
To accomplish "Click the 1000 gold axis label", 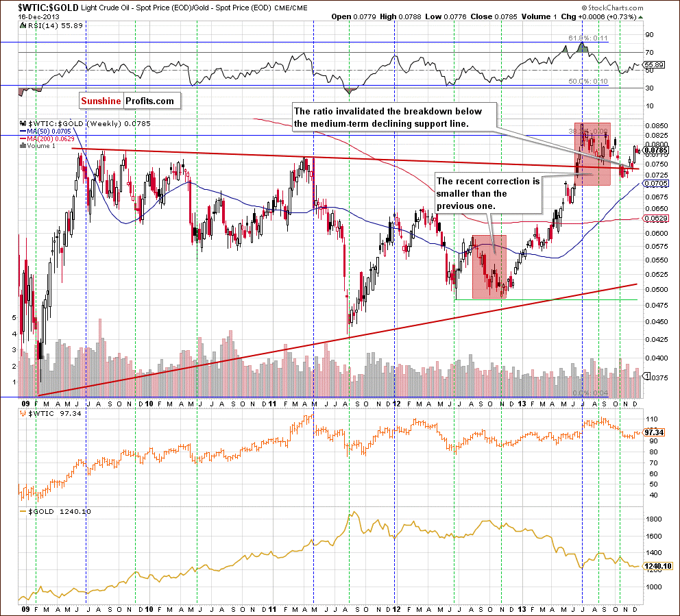I will 654,587.
